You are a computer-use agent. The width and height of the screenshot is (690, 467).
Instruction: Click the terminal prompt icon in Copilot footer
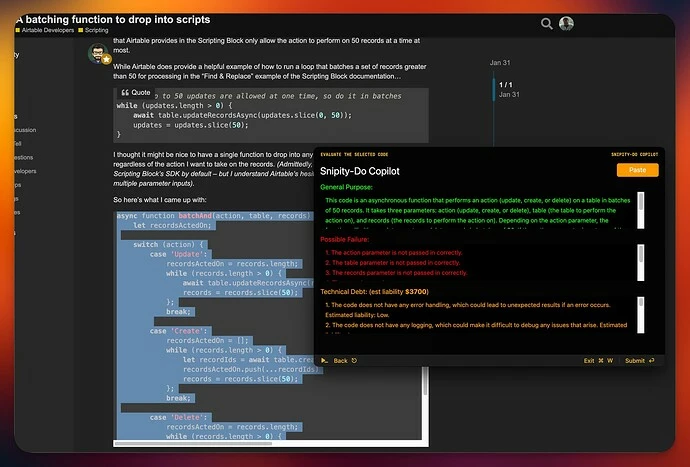coord(324,360)
